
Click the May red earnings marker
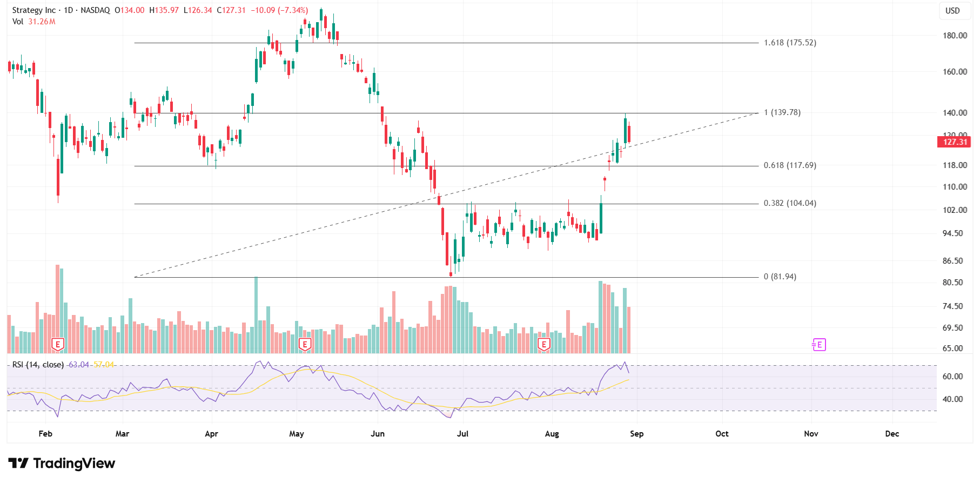tap(305, 344)
